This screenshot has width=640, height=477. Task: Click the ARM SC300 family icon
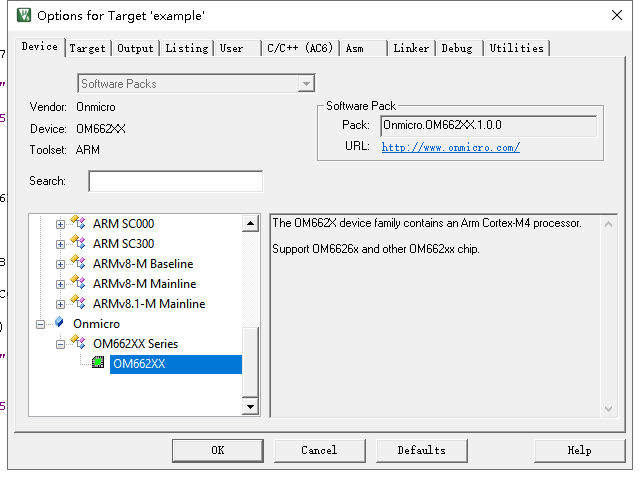[x=78, y=243]
